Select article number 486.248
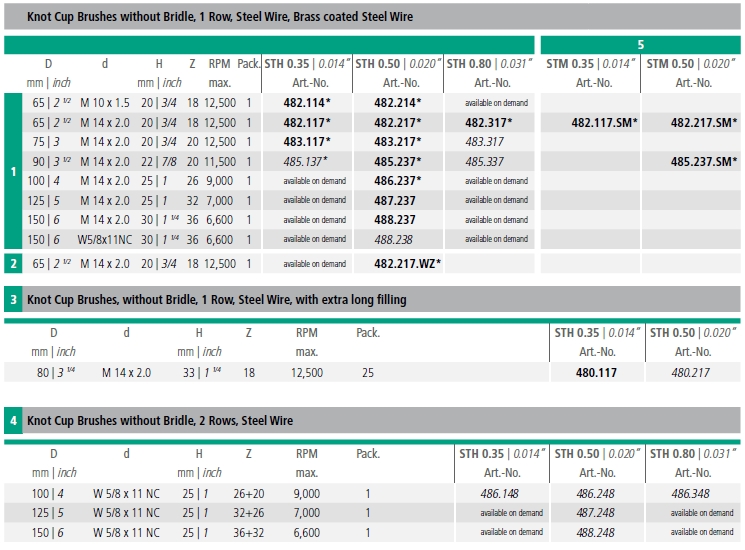 tap(595, 494)
